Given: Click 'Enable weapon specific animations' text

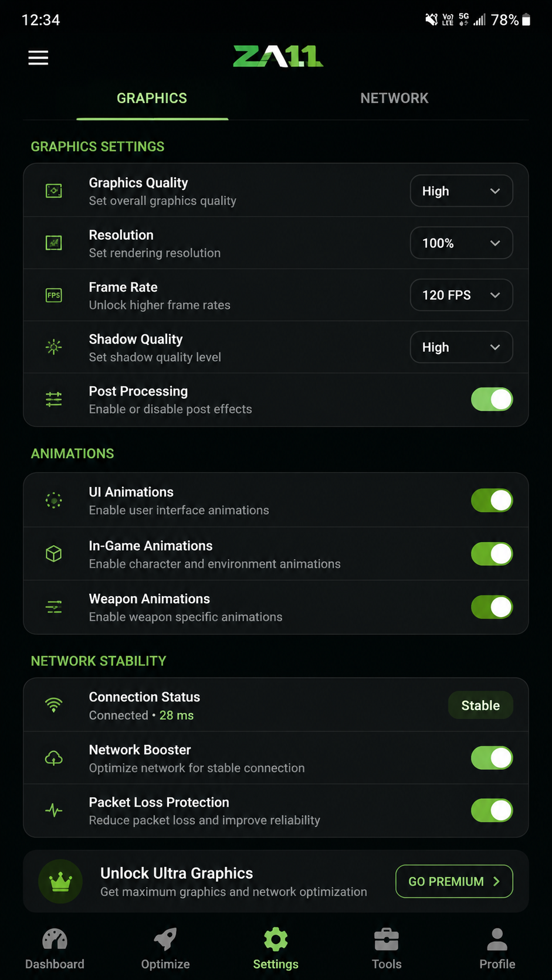Looking at the screenshot, I should click(x=186, y=617).
